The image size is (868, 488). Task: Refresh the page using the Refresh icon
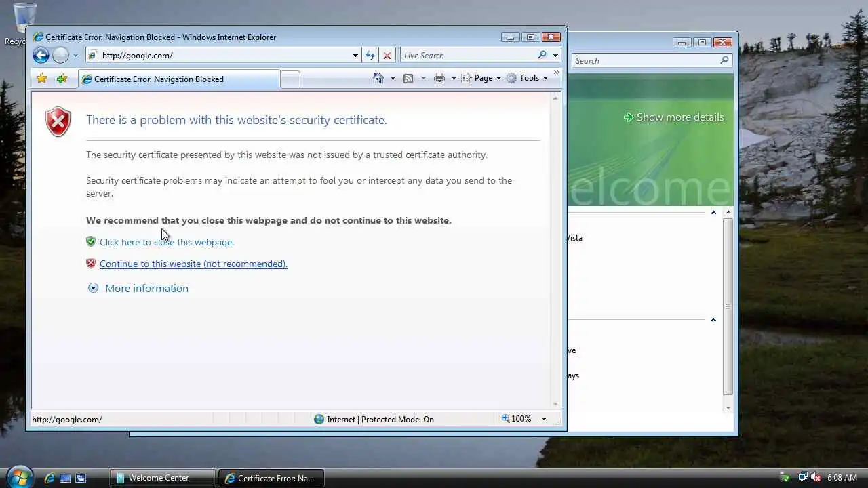(x=370, y=56)
